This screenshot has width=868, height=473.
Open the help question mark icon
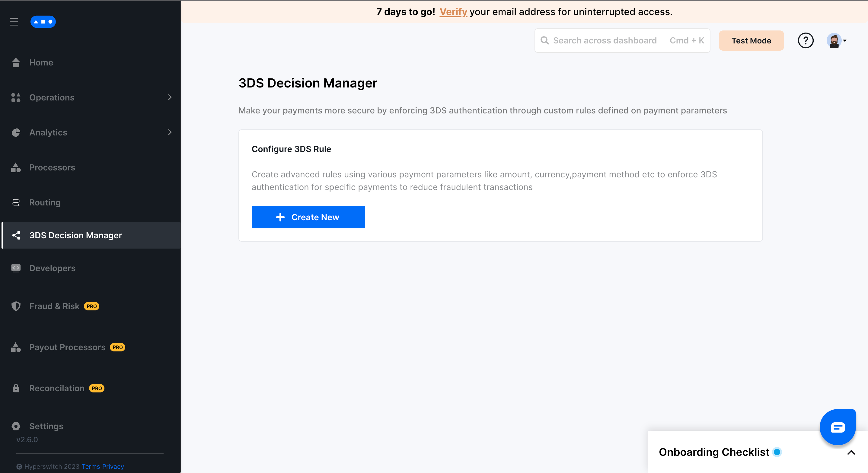pyautogui.click(x=805, y=41)
